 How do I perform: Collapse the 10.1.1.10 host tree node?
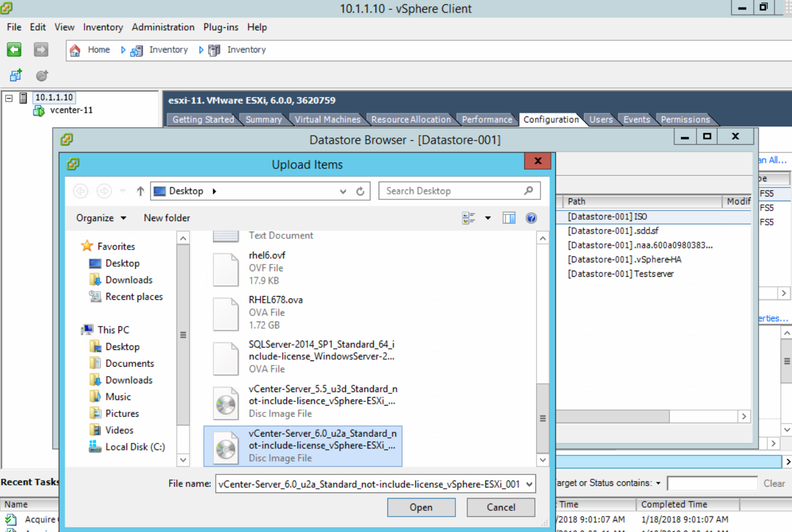coord(9,98)
